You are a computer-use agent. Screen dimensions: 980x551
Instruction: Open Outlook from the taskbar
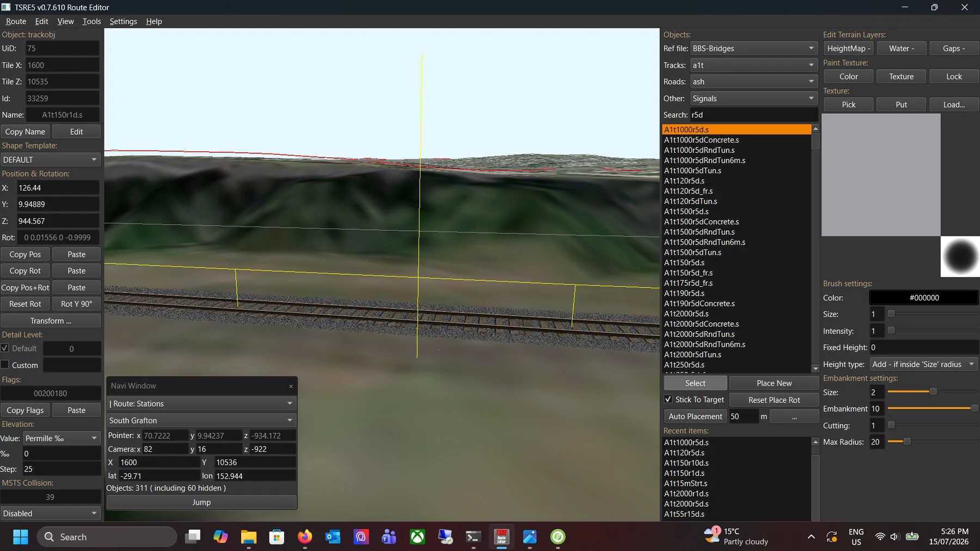click(x=333, y=537)
